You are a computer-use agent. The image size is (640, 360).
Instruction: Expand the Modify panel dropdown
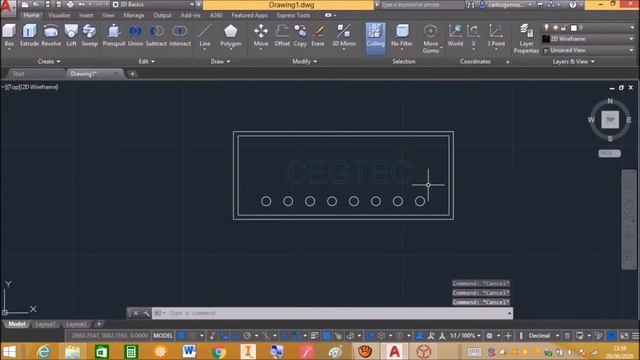[x=304, y=61]
